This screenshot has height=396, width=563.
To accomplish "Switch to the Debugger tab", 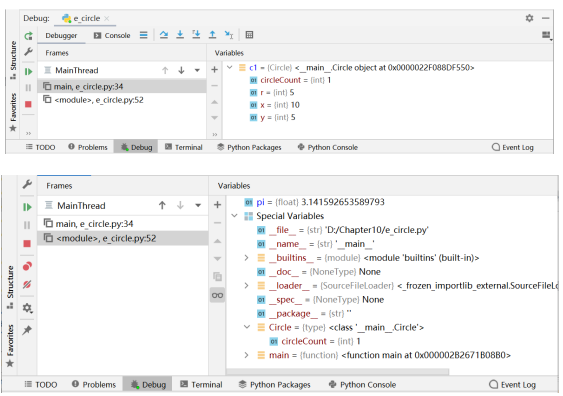I will (61, 36).
